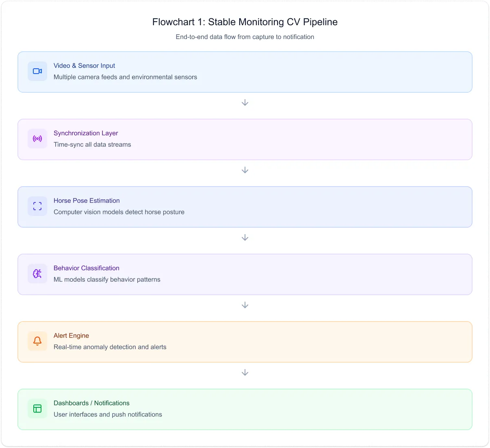Click the subtitle describing end-to-end data flow
This screenshot has width=490, height=448.
pyautogui.click(x=245, y=37)
